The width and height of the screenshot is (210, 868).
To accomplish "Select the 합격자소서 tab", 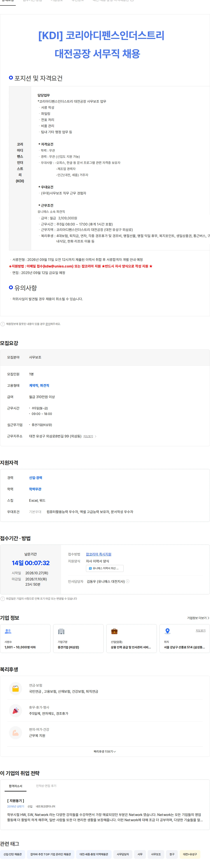I will point(16,786).
